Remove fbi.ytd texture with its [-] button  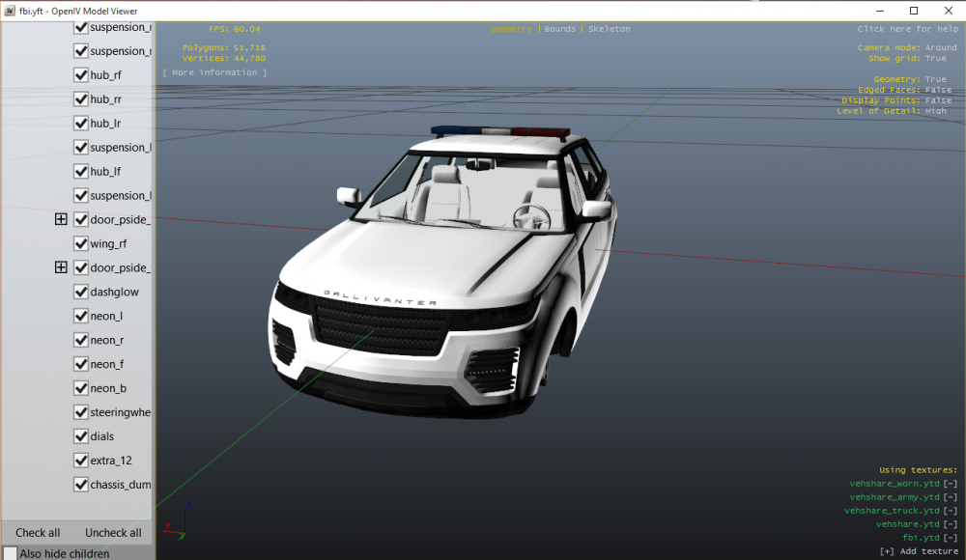coord(951,538)
